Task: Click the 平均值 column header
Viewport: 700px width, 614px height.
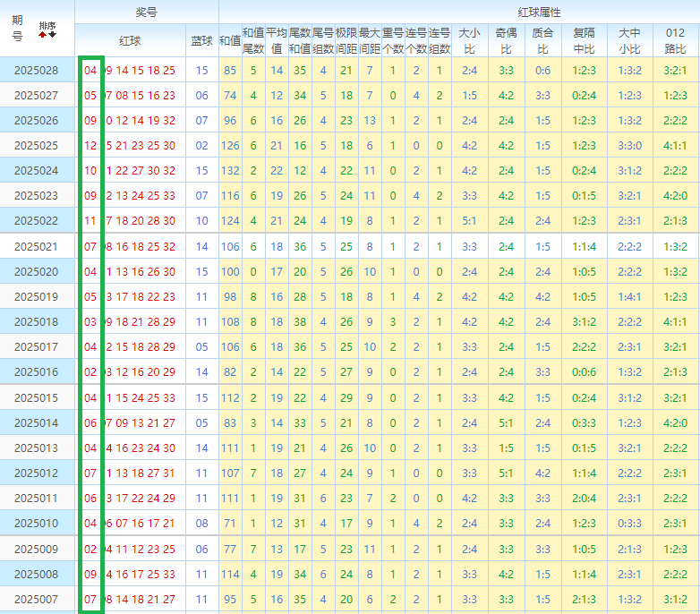Action: click(x=277, y=40)
